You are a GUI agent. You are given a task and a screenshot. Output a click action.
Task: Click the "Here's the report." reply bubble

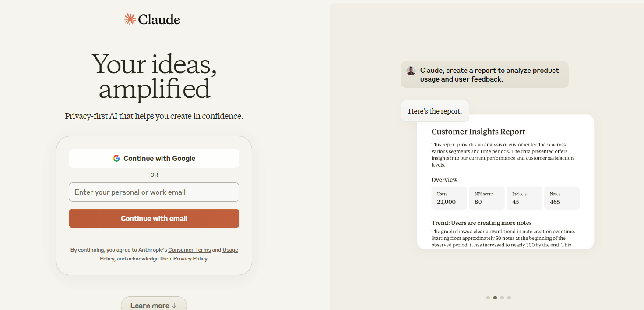[435, 111]
